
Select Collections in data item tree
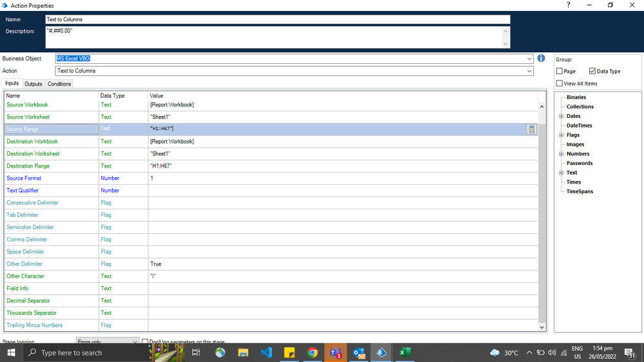tap(580, 107)
